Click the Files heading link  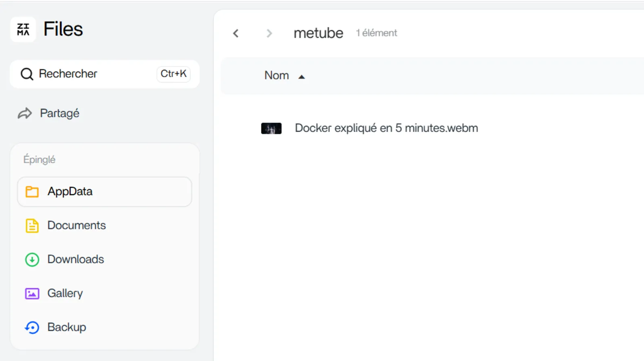(x=63, y=29)
